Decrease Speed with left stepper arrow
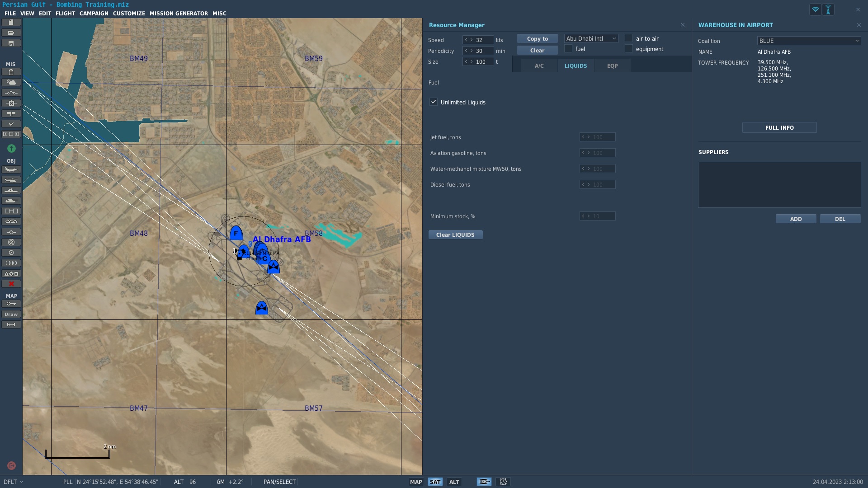The image size is (868, 488). coord(466,40)
